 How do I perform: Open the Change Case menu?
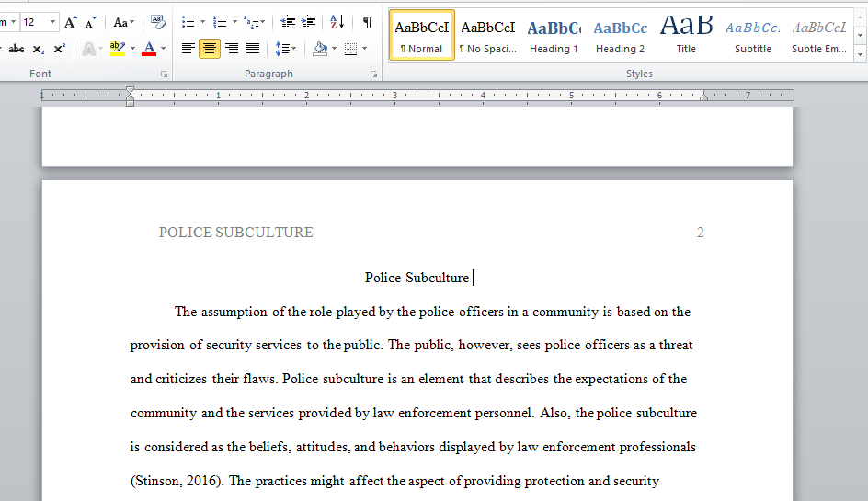[123, 23]
